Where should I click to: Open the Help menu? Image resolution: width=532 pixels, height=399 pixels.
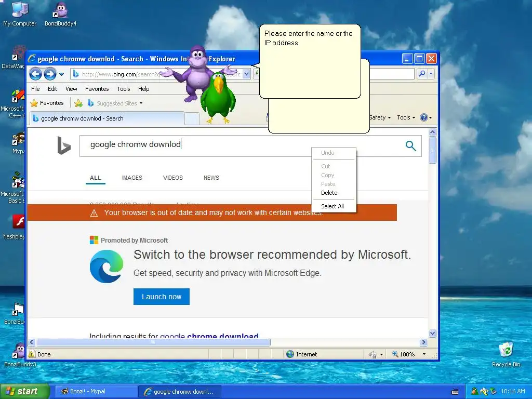point(143,89)
